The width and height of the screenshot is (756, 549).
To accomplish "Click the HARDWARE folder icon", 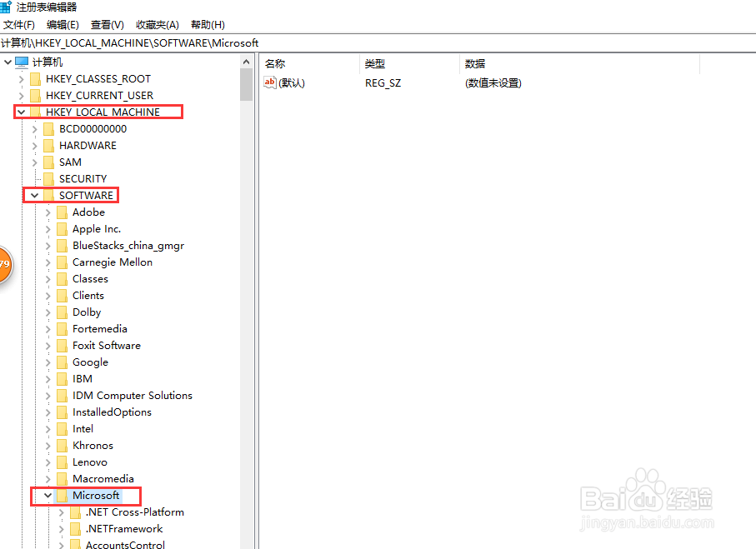I will click(48, 146).
